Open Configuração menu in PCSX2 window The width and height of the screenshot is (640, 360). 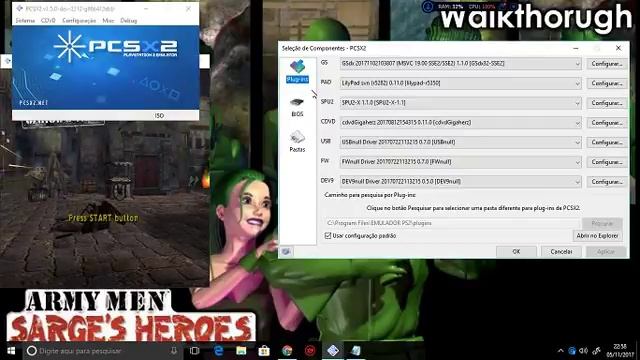click(79, 20)
